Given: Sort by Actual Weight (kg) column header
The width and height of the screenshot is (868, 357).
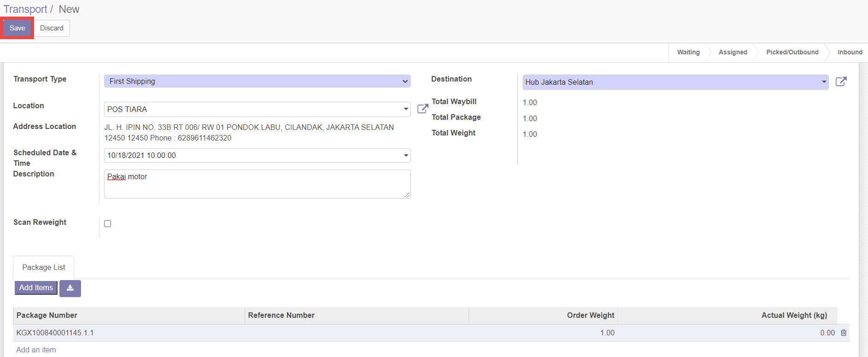Looking at the screenshot, I should tap(728, 316).
